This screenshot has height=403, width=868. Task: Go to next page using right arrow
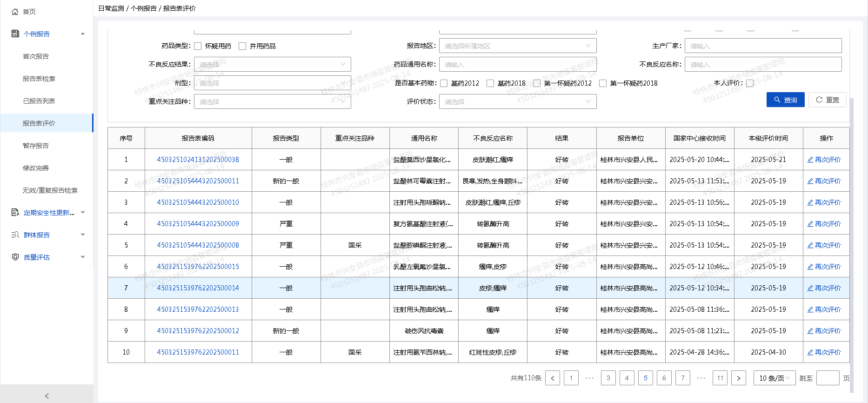point(738,378)
